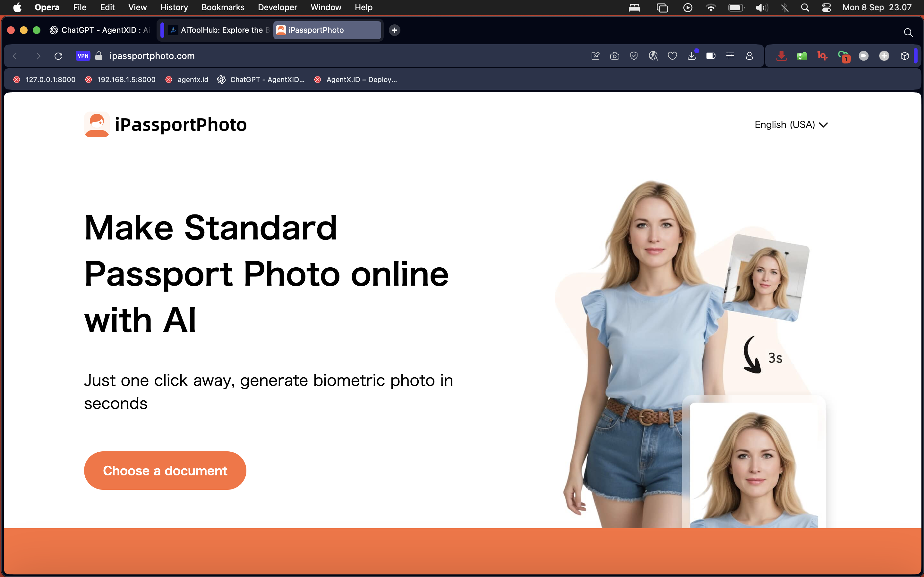Toggle the VPN badge

[x=83, y=56]
